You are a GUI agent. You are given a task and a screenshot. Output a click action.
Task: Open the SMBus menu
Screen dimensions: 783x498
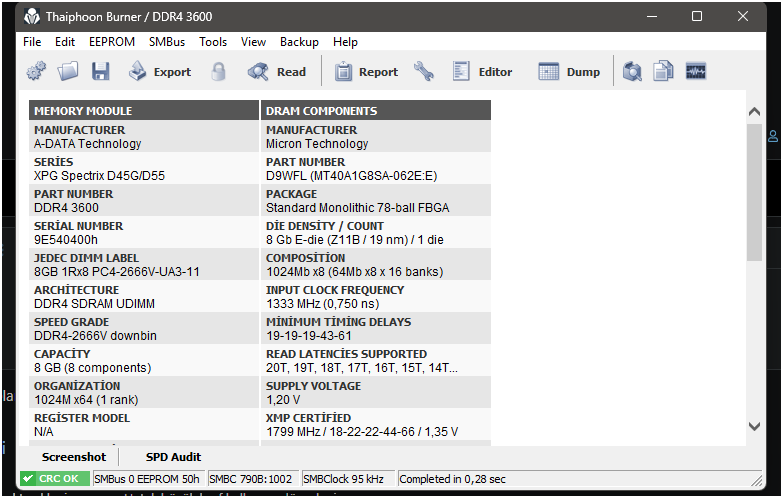point(167,42)
